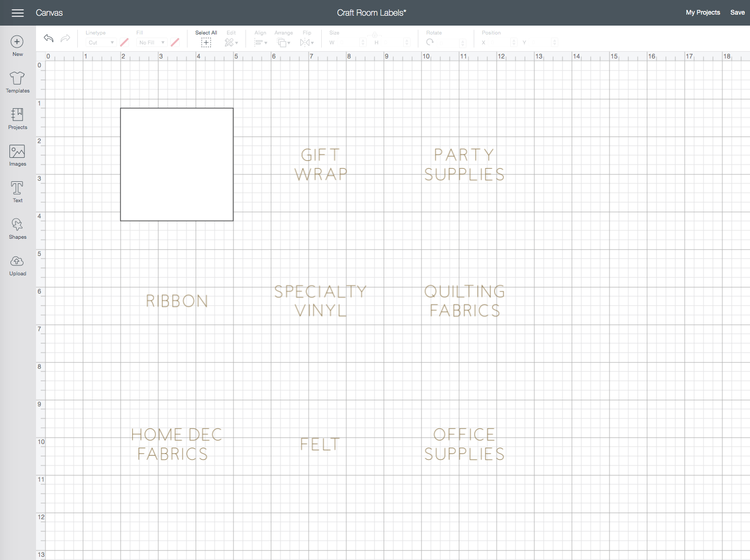This screenshot has height=560, width=750.
Task: Go to My Projects
Action: 702,13
